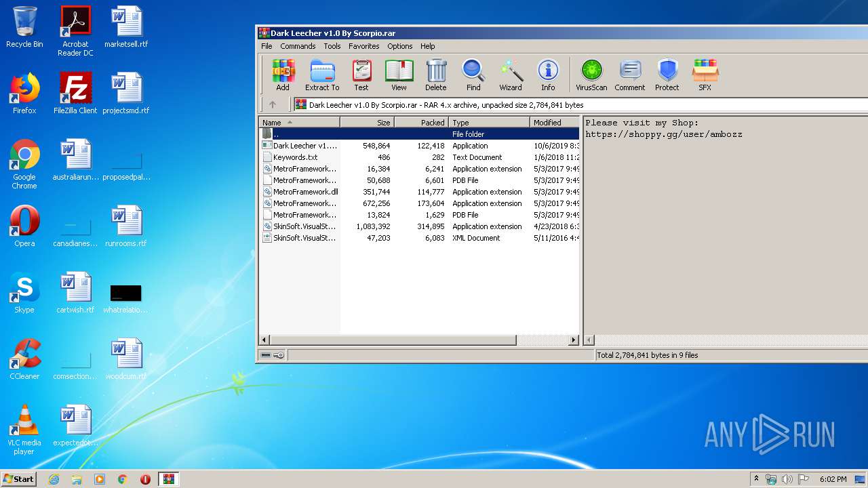868x488 pixels.
Task: Select runrooms.rtf desktop file
Action: click(126, 226)
